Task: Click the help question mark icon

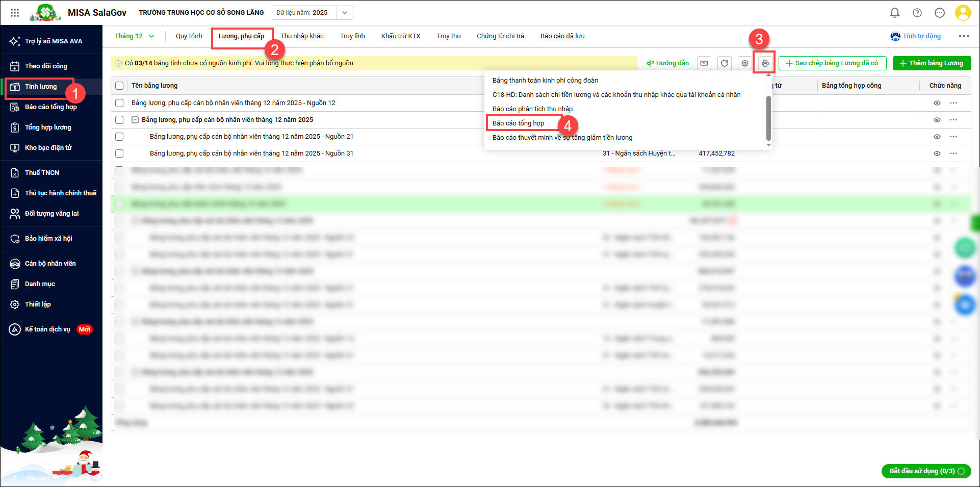Action: click(917, 13)
